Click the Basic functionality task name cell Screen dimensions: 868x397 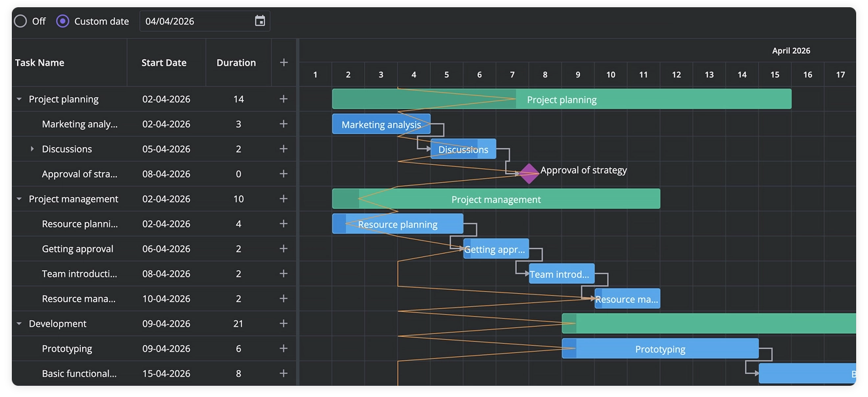[x=69, y=373]
